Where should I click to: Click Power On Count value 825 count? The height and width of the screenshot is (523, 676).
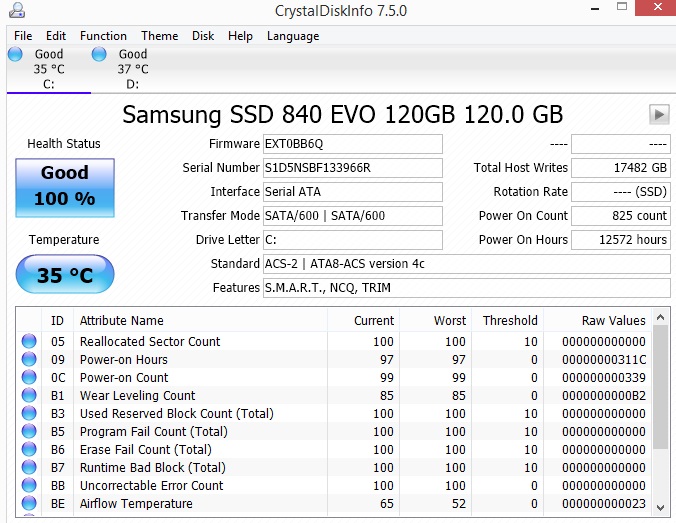point(621,216)
